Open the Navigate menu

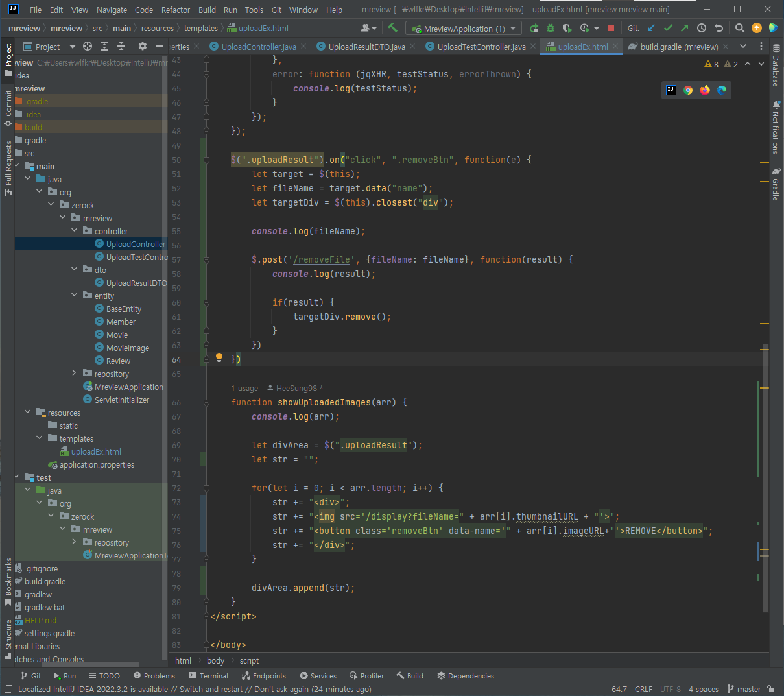point(112,10)
